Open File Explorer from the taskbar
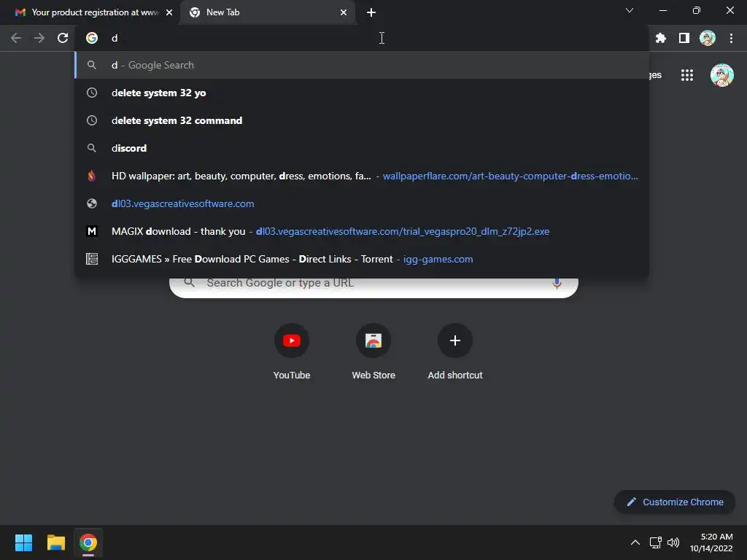 [55, 542]
